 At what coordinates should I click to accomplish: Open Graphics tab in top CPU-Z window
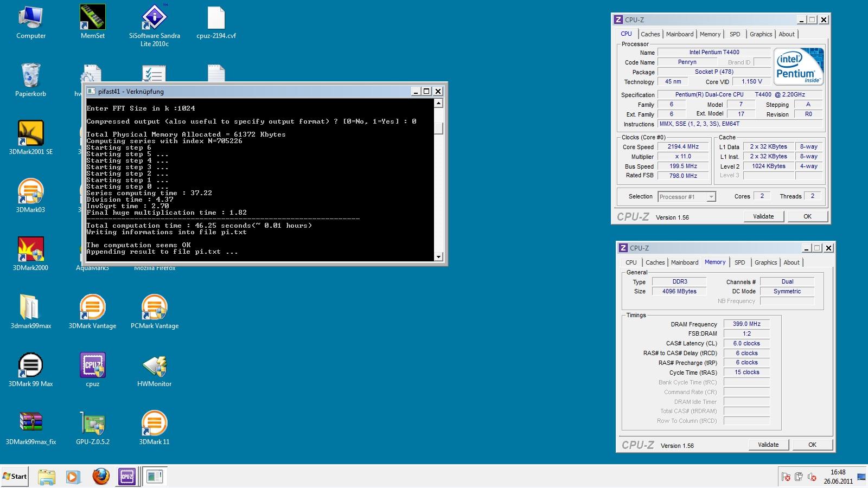coord(761,34)
